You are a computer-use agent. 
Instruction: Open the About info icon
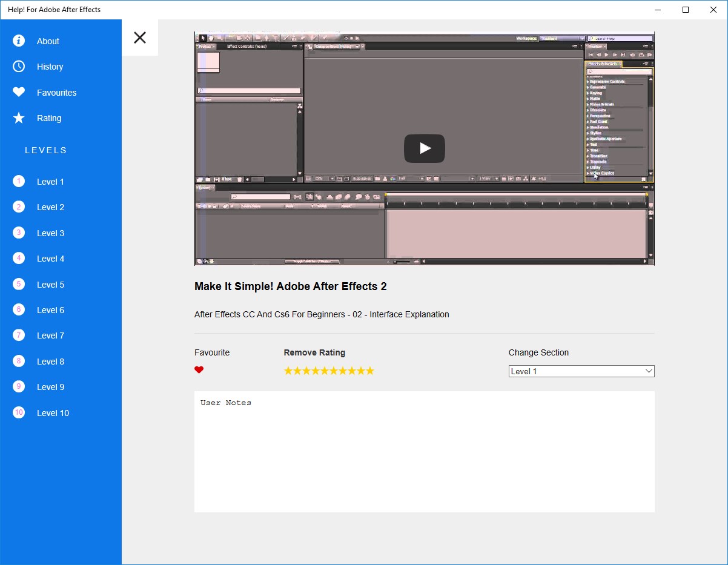(19, 41)
